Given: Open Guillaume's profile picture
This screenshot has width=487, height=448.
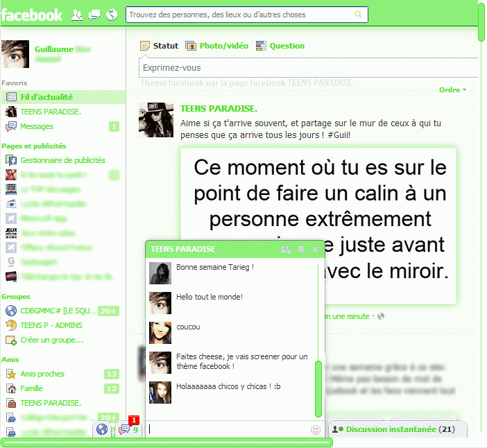Looking at the screenshot, I should [x=15, y=53].
